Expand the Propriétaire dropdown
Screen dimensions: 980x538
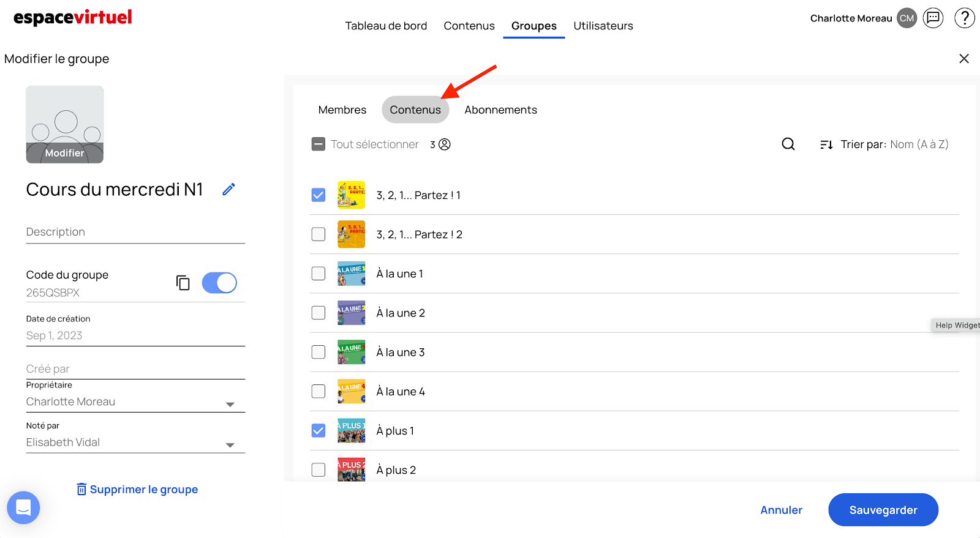230,404
